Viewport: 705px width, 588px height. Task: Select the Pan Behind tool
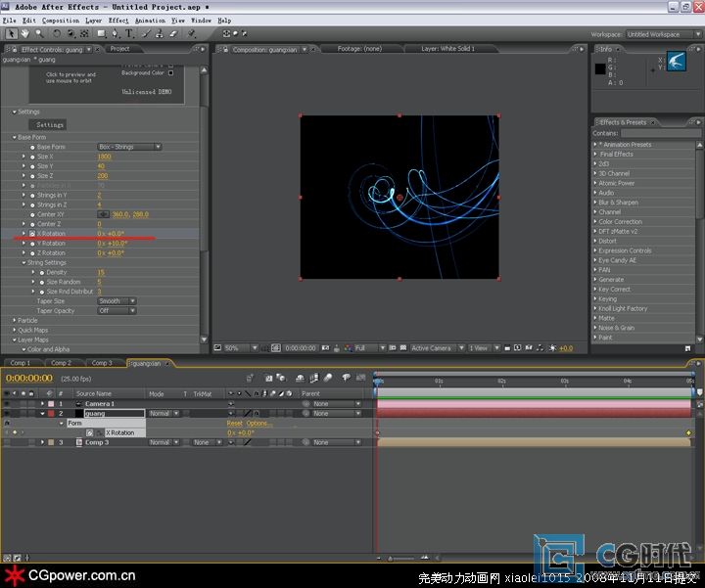coord(84,33)
